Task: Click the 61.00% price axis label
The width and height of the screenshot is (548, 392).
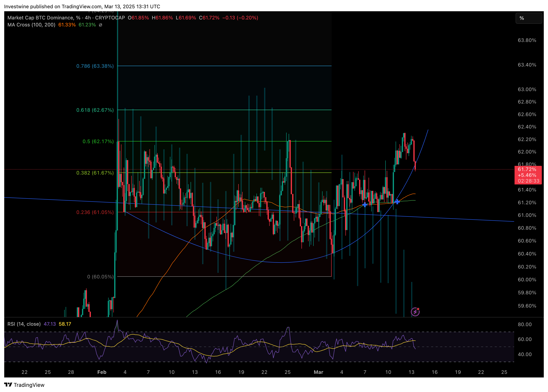Action: pyautogui.click(x=527, y=215)
